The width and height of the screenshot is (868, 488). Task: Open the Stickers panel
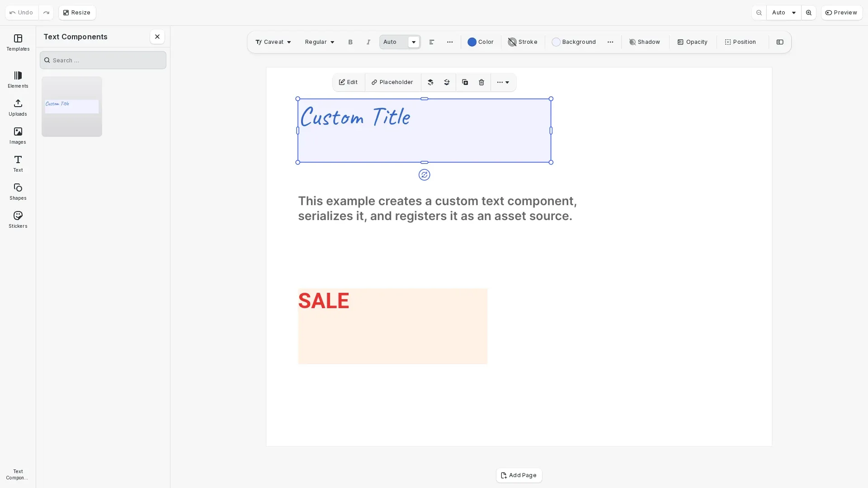[x=18, y=219]
